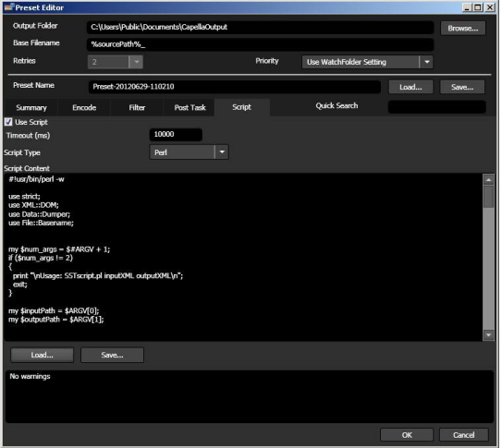Select the Script tab
The height and width of the screenshot is (448, 502).
tap(241, 107)
